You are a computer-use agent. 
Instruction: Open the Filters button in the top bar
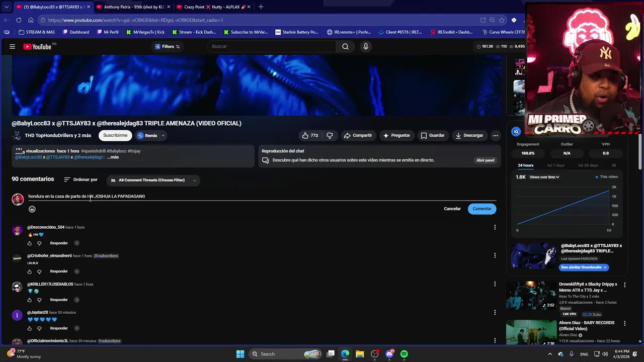point(168,46)
